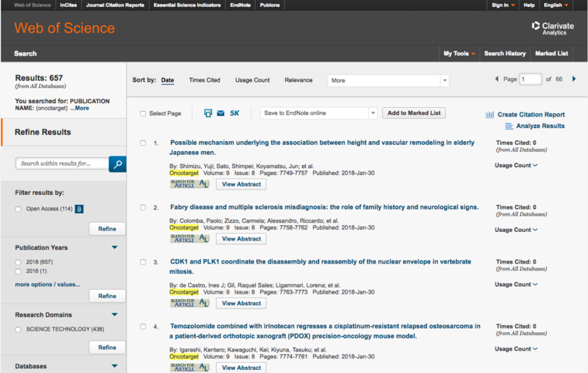The width and height of the screenshot is (588, 373).
Task: Click Search for Article badge on result 1
Action: pos(190,183)
